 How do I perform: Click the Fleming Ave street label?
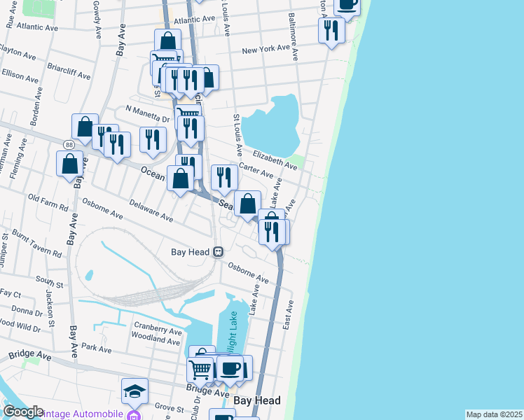(x=18, y=159)
